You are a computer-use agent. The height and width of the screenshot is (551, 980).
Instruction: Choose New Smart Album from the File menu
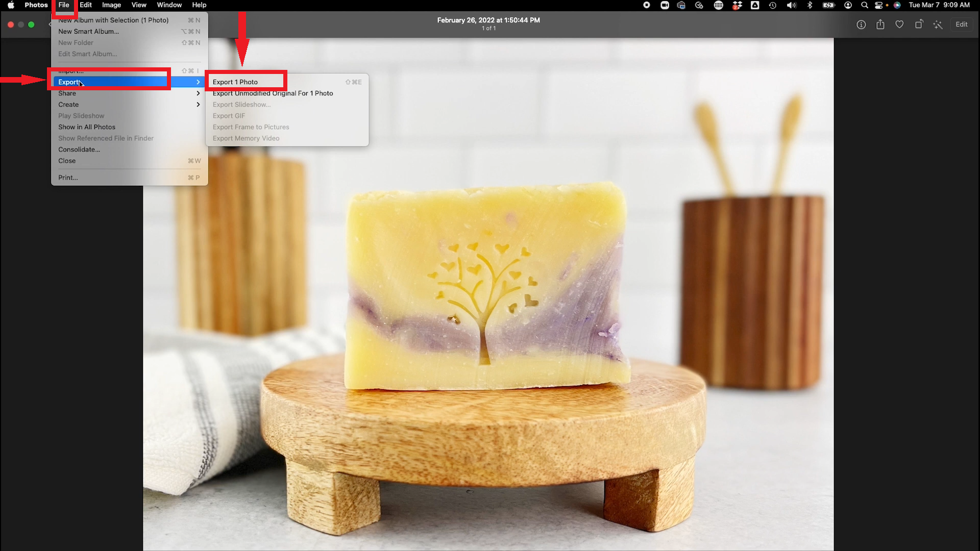pyautogui.click(x=88, y=31)
